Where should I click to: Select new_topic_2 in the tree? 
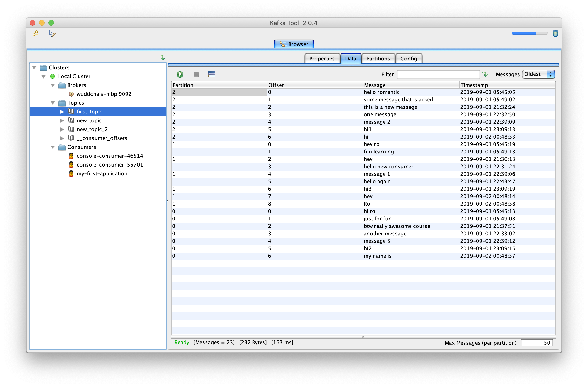click(92, 129)
